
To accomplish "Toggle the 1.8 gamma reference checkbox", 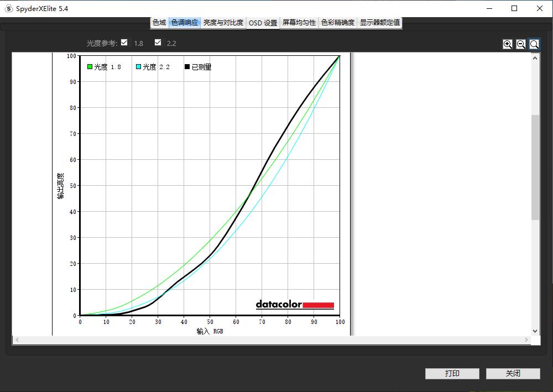I will tap(124, 43).
